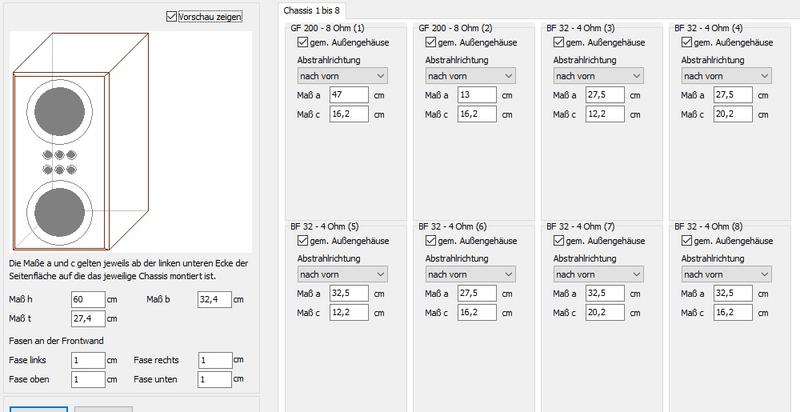Uncheck gem. Außengehäuse for BF 32 chassis 4
The width and height of the screenshot is (800, 412).
click(686, 43)
